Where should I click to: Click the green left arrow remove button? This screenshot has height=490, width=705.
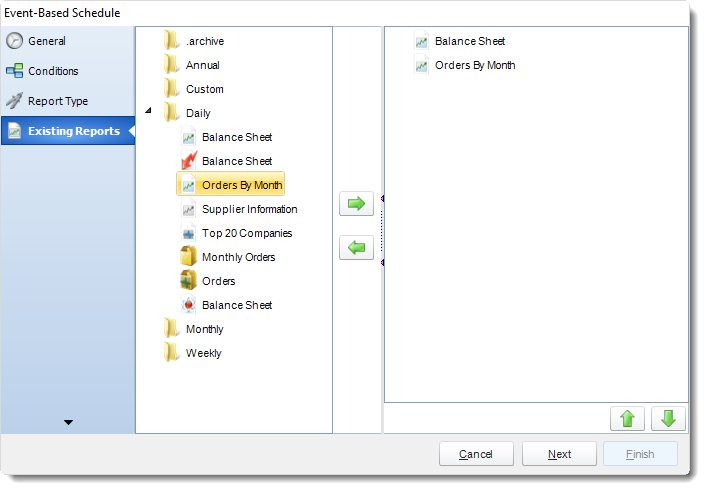tap(356, 247)
